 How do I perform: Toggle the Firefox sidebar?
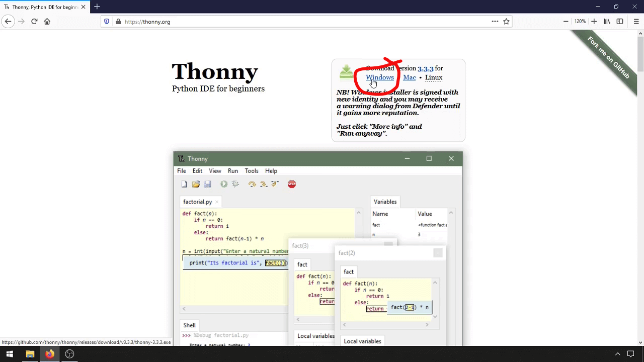[620, 22]
